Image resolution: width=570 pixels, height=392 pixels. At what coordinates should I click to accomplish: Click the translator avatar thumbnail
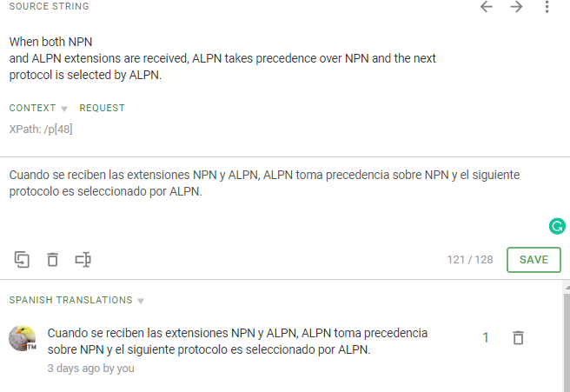click(x=23, y=338)
